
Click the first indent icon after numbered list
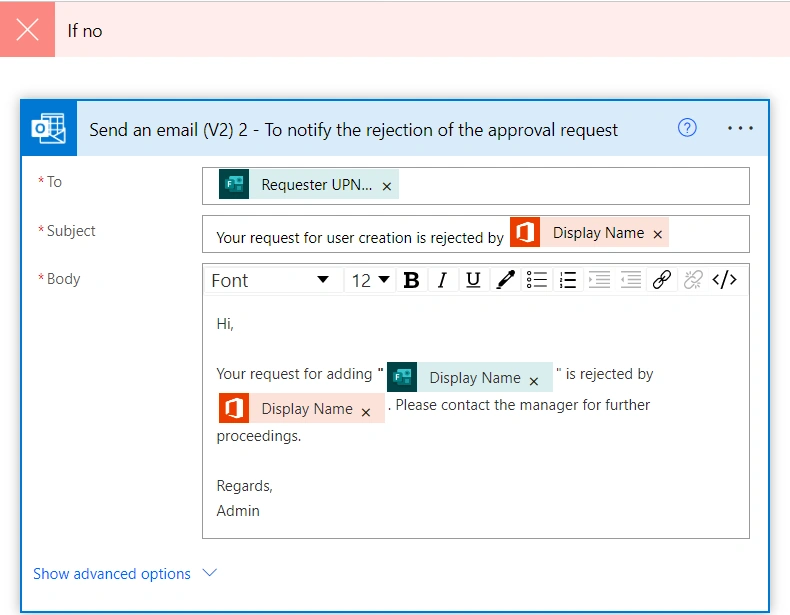click(x=600, y=280)
